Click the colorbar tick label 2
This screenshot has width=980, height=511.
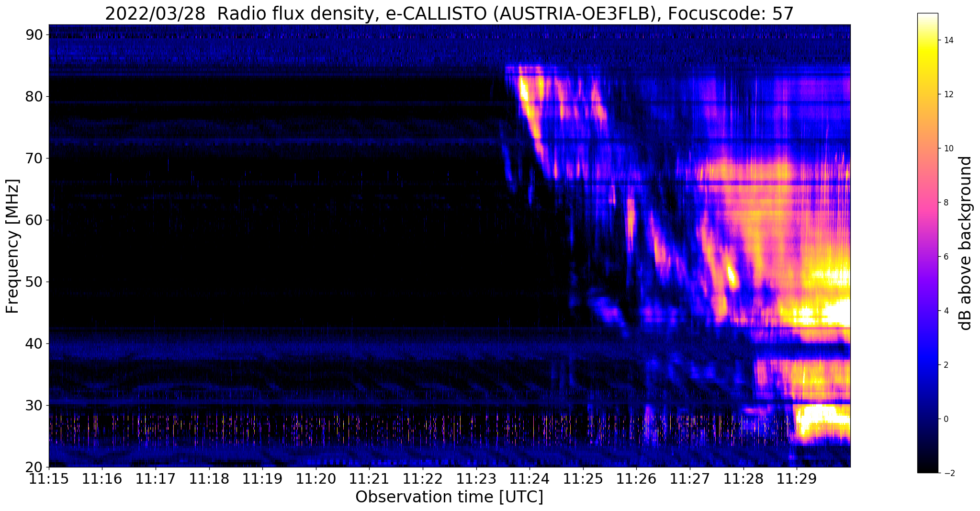tap(946, 365)
